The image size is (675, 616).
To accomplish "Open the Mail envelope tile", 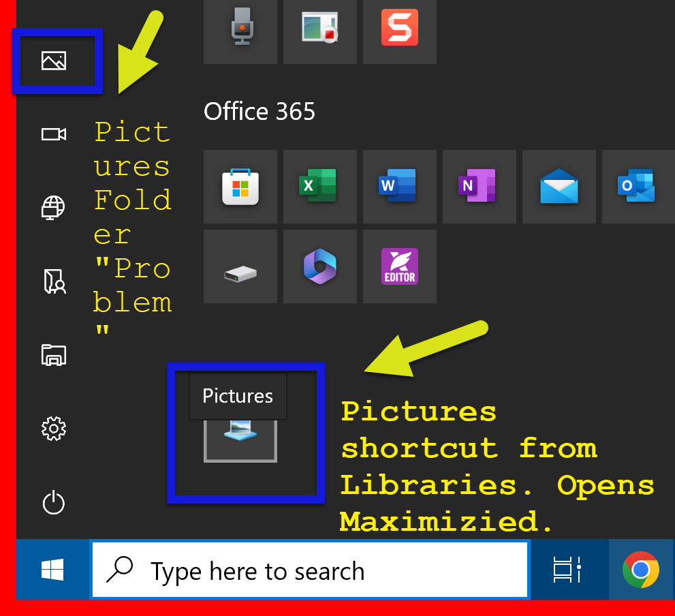I will 559,187.
